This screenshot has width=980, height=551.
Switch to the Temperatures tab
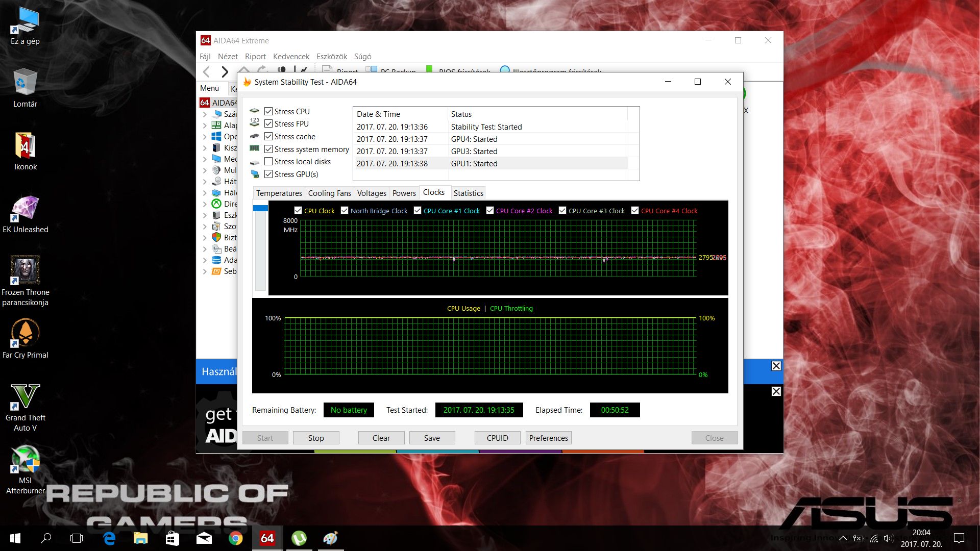279,193
